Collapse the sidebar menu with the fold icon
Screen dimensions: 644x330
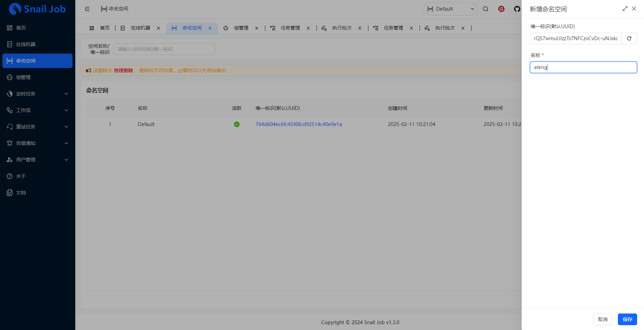coord(87,9)
